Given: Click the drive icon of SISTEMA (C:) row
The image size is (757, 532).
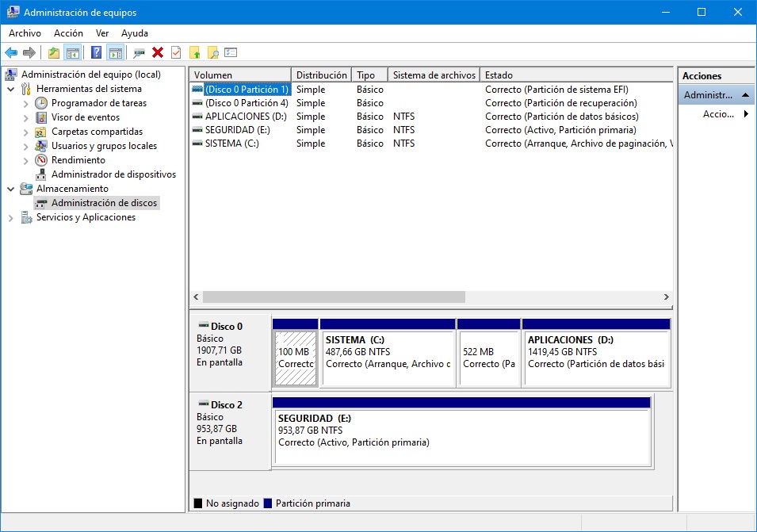Looking at the screenshot, I should pos(197,144).
